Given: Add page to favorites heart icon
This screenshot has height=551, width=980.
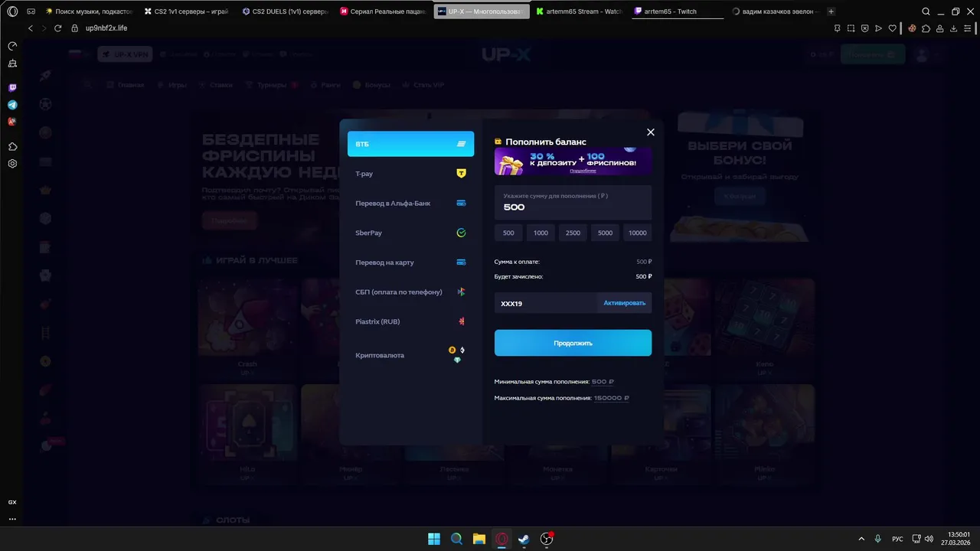Looking at the screenshot, I should click(x=891, y=28).
